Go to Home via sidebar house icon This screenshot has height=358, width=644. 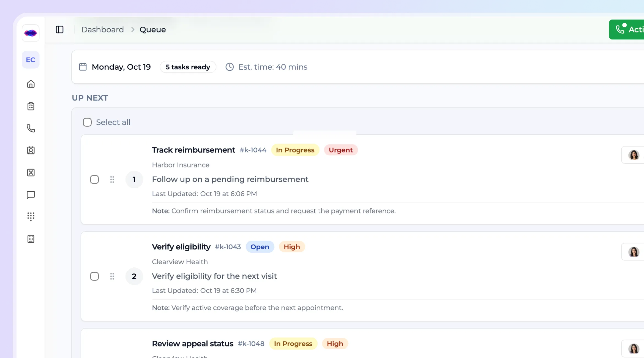(31, 84)
